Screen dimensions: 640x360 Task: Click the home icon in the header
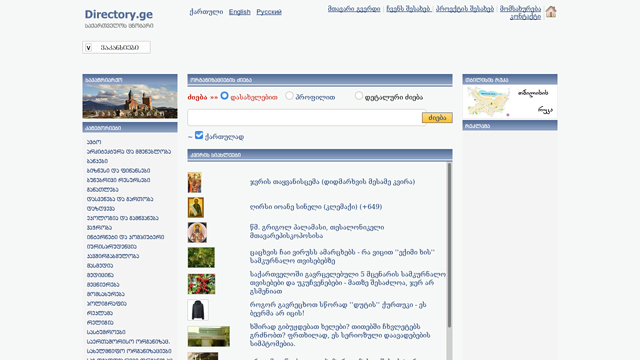(551, 12)
